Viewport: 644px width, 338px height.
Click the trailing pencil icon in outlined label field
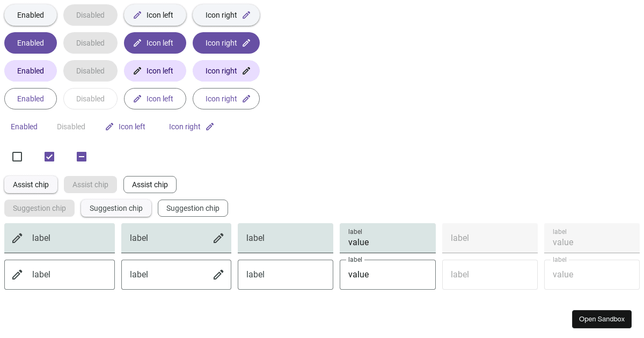[218, 275]
